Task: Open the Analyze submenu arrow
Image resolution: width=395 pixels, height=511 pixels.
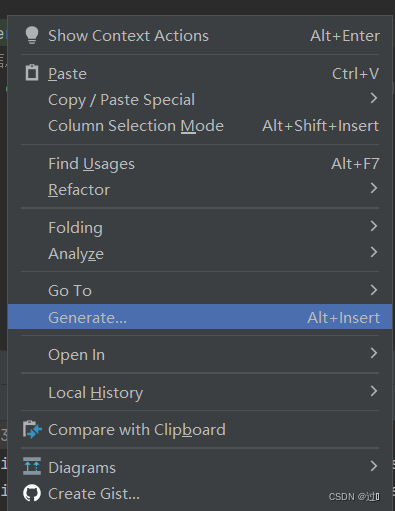Action: 374,252
